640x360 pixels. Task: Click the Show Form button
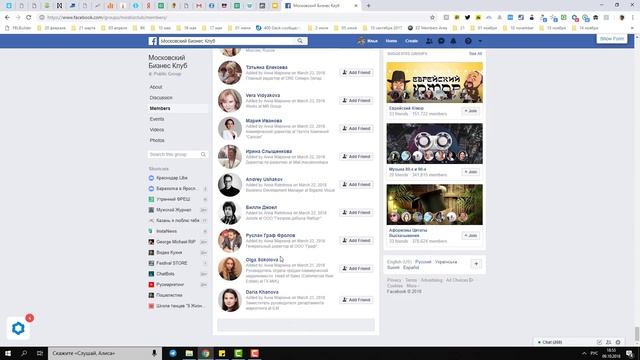[x=612, y=38]
